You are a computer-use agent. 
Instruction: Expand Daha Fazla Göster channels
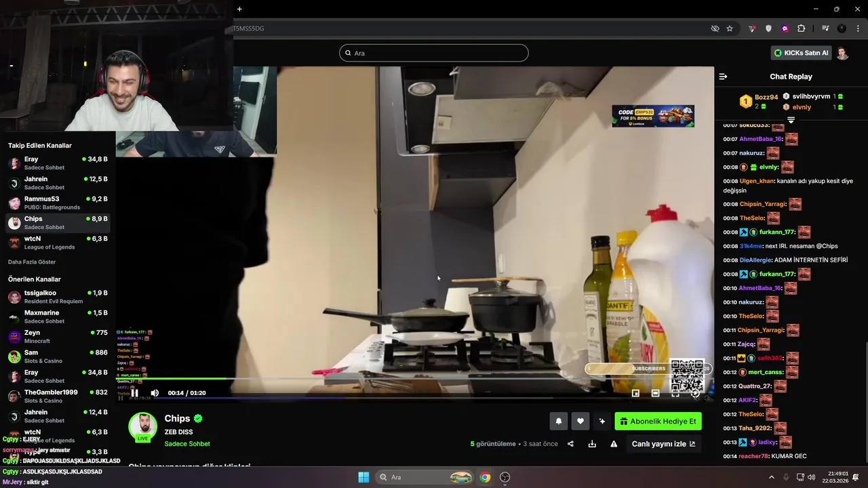point(32,262)
